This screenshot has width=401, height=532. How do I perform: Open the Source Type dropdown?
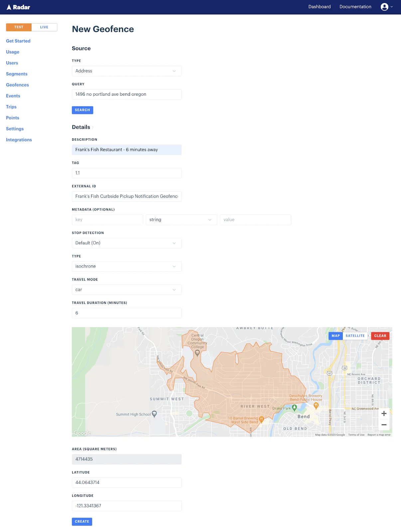[126, 71]
